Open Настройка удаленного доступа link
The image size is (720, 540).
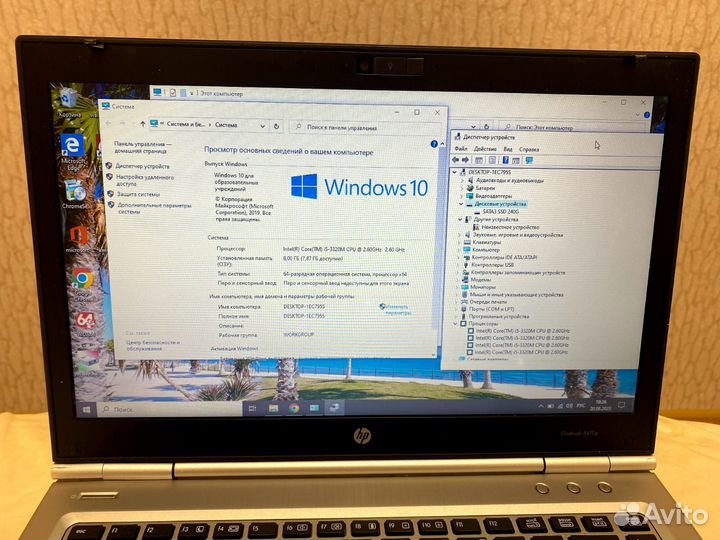point(145,180)
